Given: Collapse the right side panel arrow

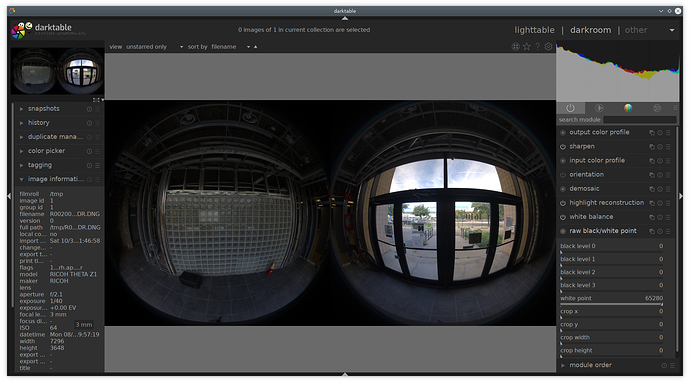Looking at the screenshot, I should coord(681,196).
